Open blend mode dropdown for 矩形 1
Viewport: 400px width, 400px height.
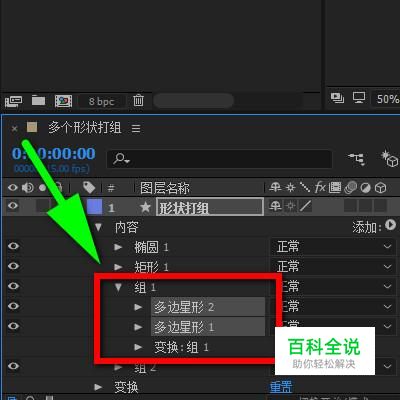point(333,267)
